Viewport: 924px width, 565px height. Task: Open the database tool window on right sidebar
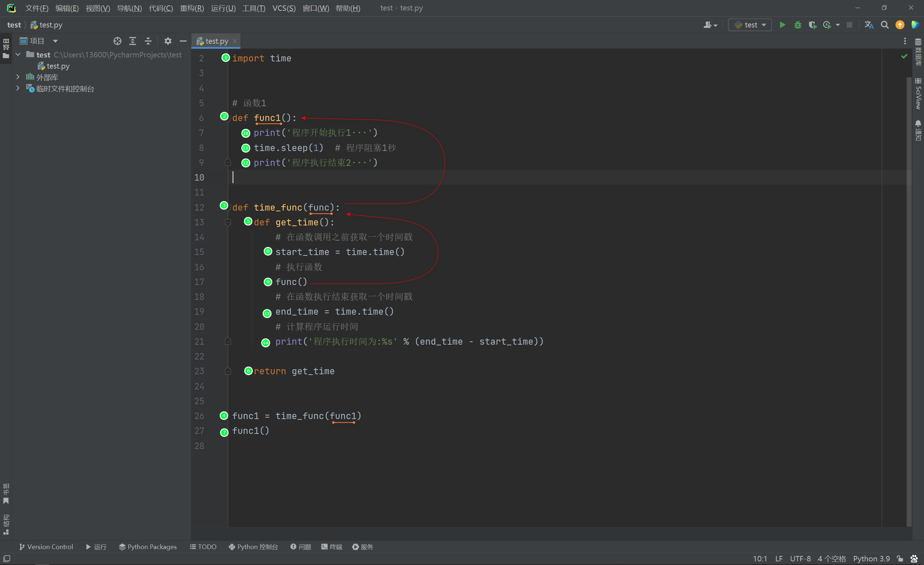click(x=918, y=52)
